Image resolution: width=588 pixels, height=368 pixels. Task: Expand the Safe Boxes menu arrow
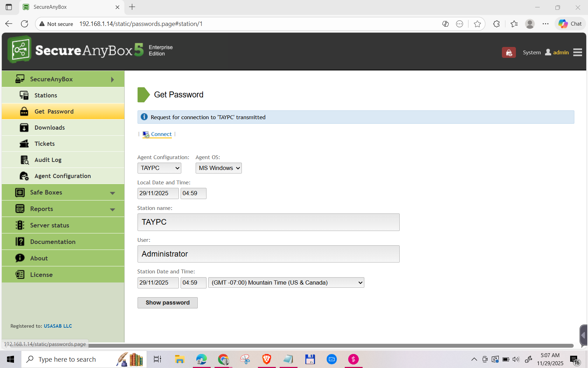tap(112, 193)
